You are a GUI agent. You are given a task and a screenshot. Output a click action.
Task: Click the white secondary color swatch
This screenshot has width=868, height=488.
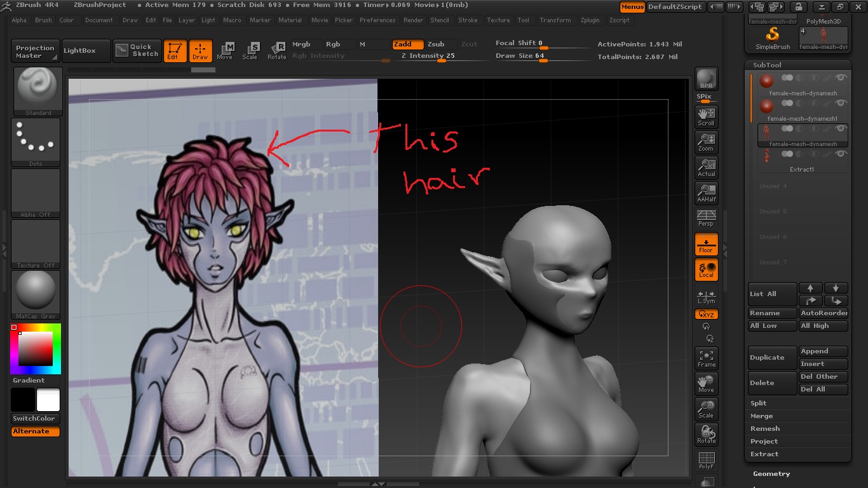[48, 400]
